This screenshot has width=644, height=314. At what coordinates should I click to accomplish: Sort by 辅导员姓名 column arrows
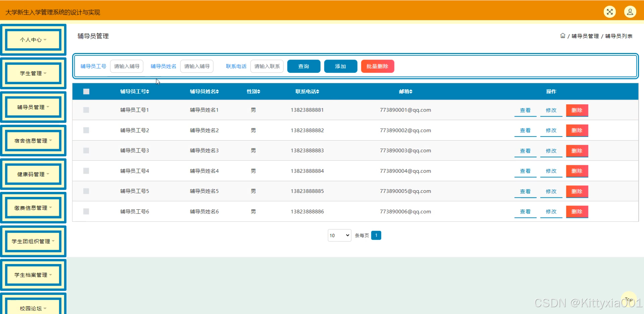[x=218, y=92]
